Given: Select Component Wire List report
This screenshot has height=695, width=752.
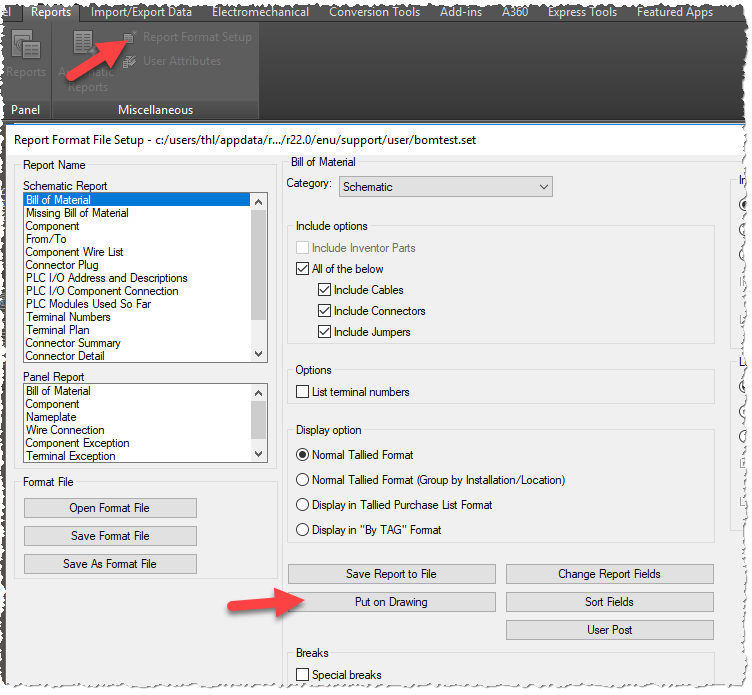Looking at the screenshot, I should pyautogui.click(x=137, y=252).
